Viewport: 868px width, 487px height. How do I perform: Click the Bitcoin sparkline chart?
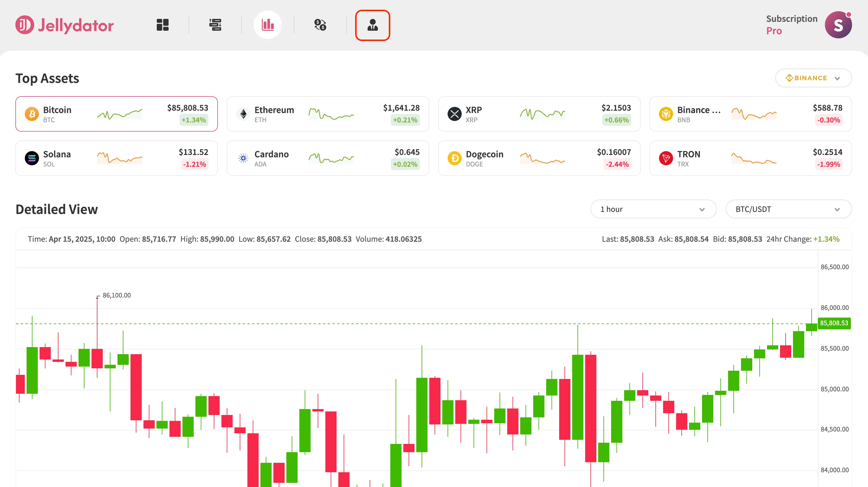120,114
